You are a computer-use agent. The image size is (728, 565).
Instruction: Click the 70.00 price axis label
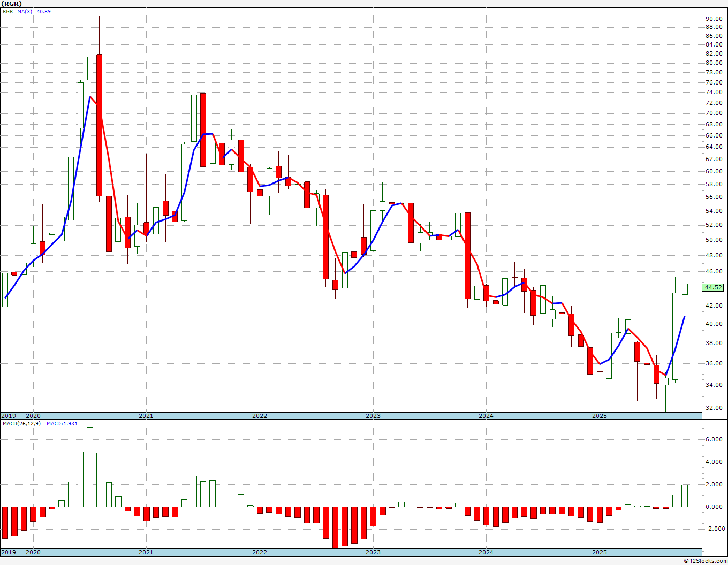pos(714,113)
